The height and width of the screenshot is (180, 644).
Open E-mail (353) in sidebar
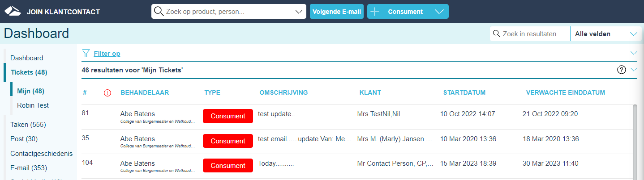[x=29, y=168]
